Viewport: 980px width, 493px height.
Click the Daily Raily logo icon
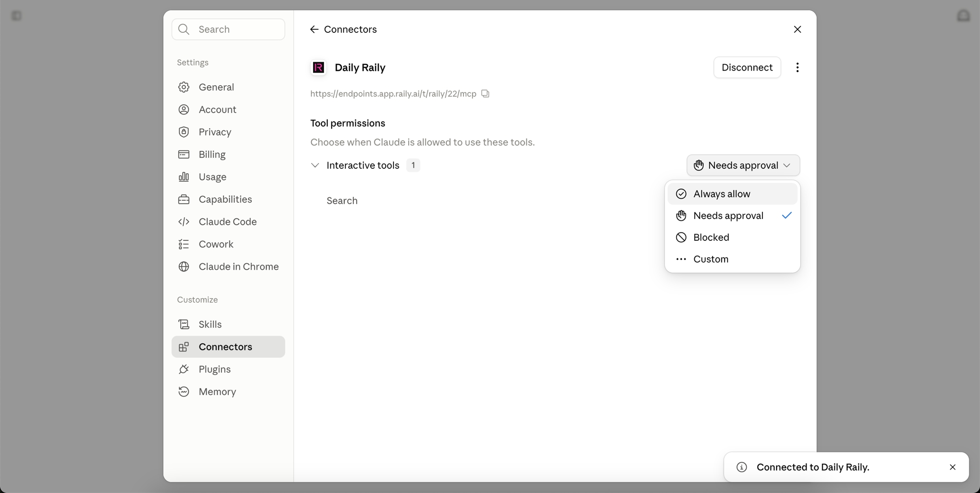click(x=318, y=68)
